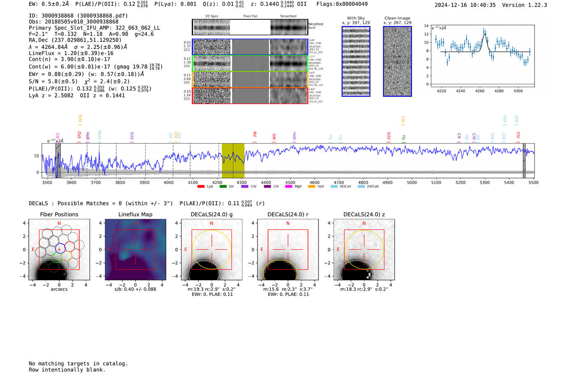This screenshot has height=392, width=576.
Task: Open the Lineflux Map image
Action: pos(135,250)
